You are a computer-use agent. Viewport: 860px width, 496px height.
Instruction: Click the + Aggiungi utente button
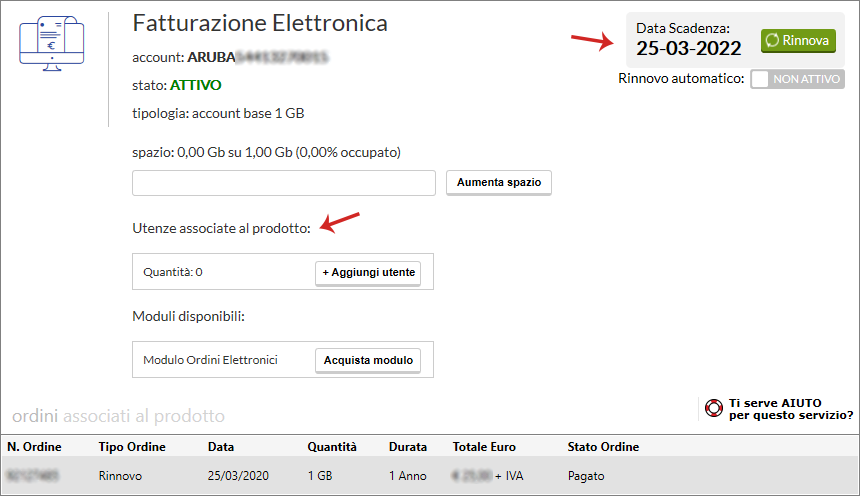click(x=368, y=272)
